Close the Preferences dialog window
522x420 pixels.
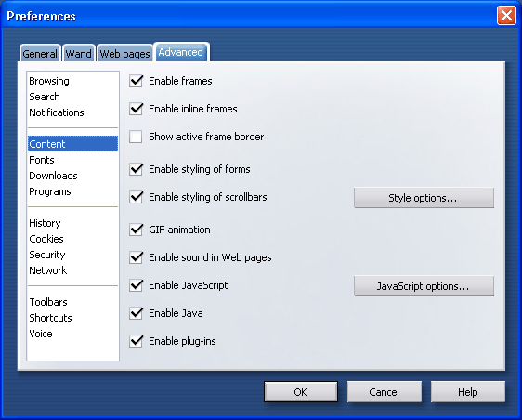(506, 15)
